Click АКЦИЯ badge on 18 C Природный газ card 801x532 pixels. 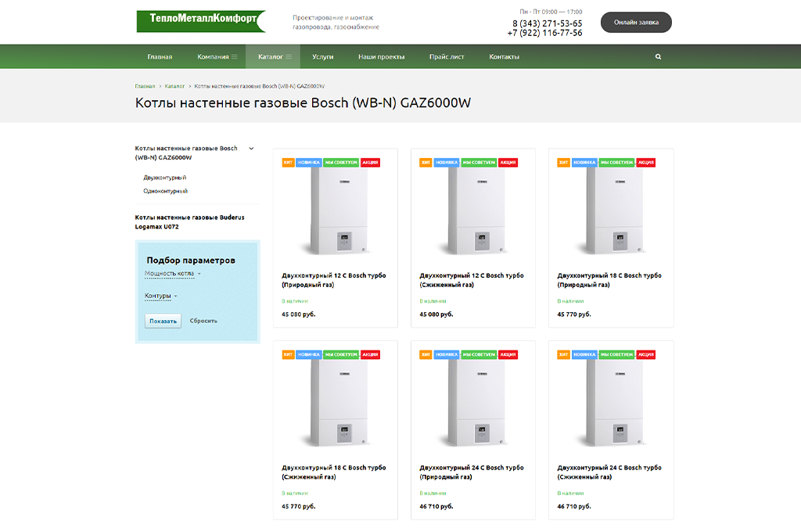(x=645, y=163)
